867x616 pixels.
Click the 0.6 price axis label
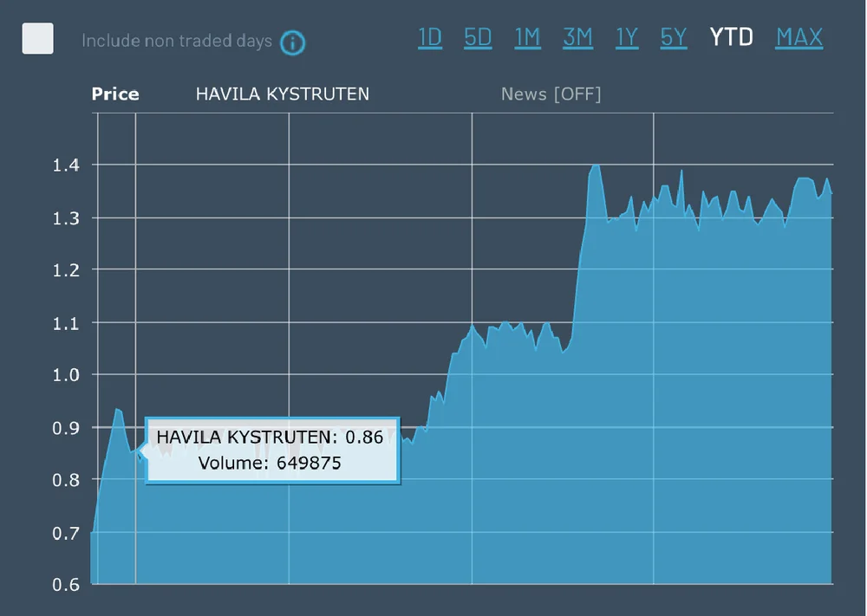click(66, 585)
